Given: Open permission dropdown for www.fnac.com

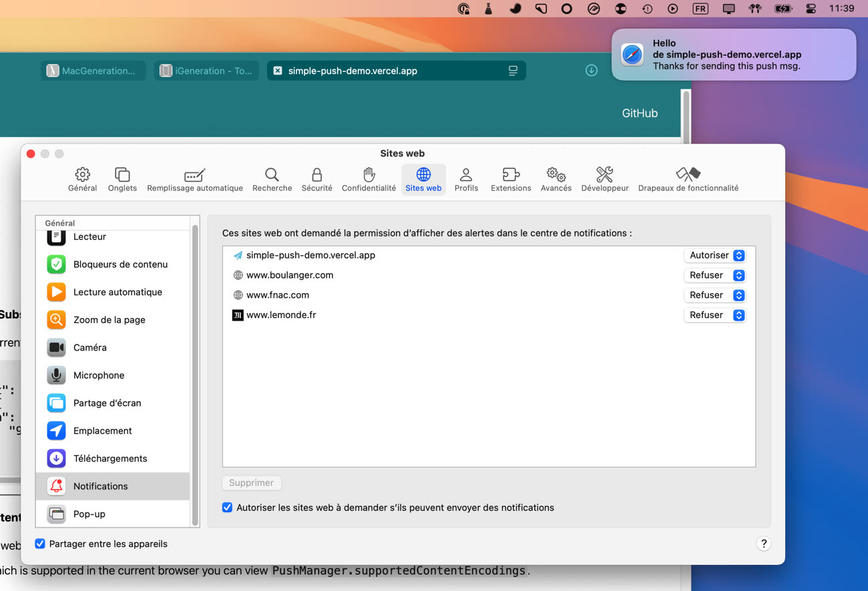Looking at the screenshot, I should pos(714,295).
